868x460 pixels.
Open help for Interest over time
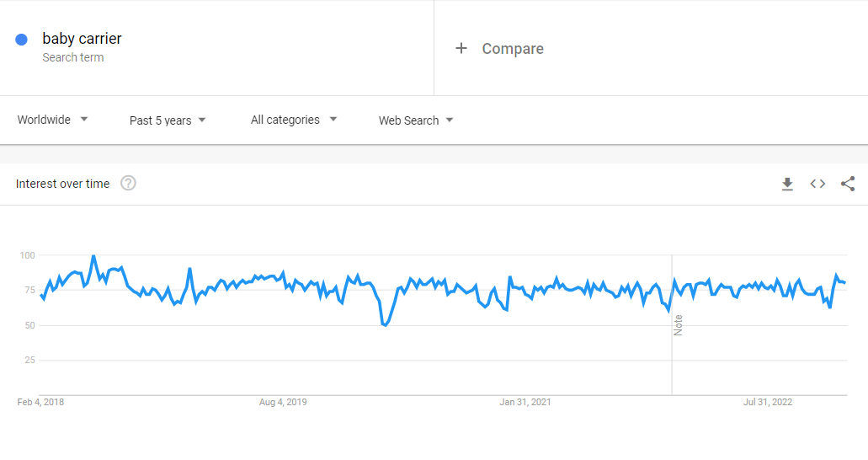128,184
